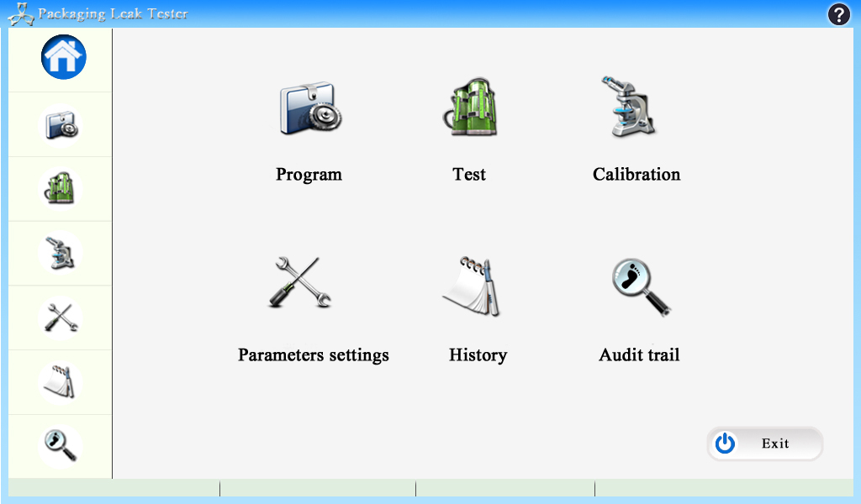
Task: Click the "Calibration" text label
Action: point(637,175)
